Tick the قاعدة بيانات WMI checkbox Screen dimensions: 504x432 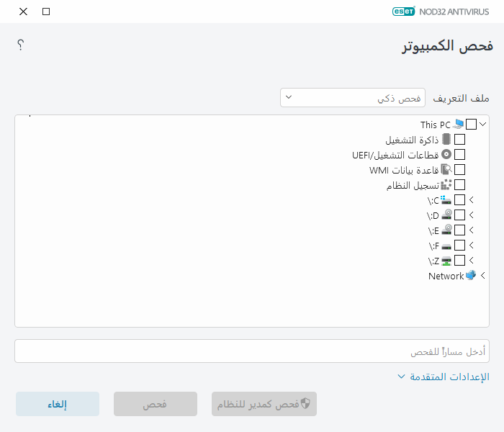(x=459, y=169)
